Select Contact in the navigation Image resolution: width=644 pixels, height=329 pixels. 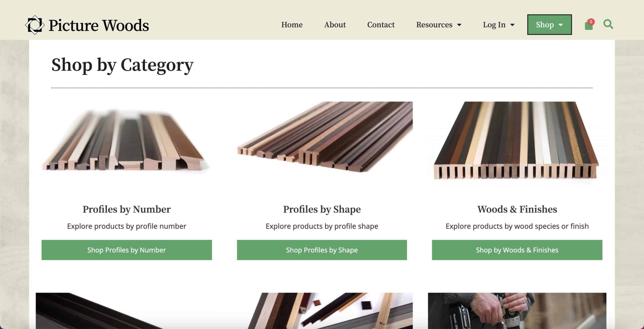[381, 25]
